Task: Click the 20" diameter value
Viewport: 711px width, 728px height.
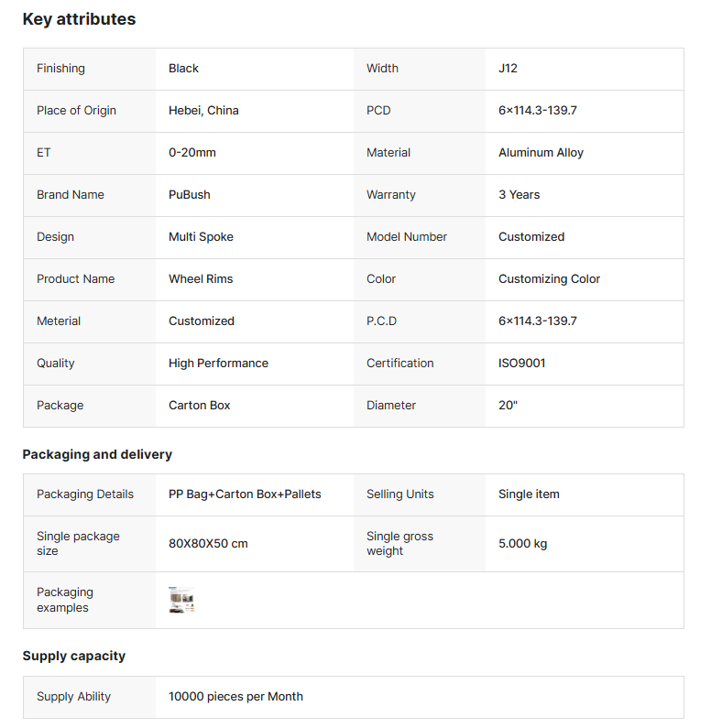Action: click(508, 406)
